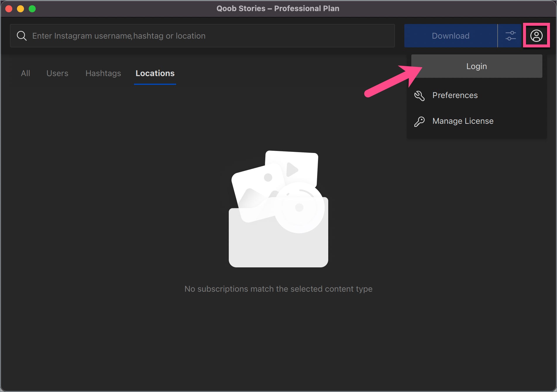The width and height of the screenshot is (557, 392).
Task: Switch to the Users tab
Action: point(57,73)
